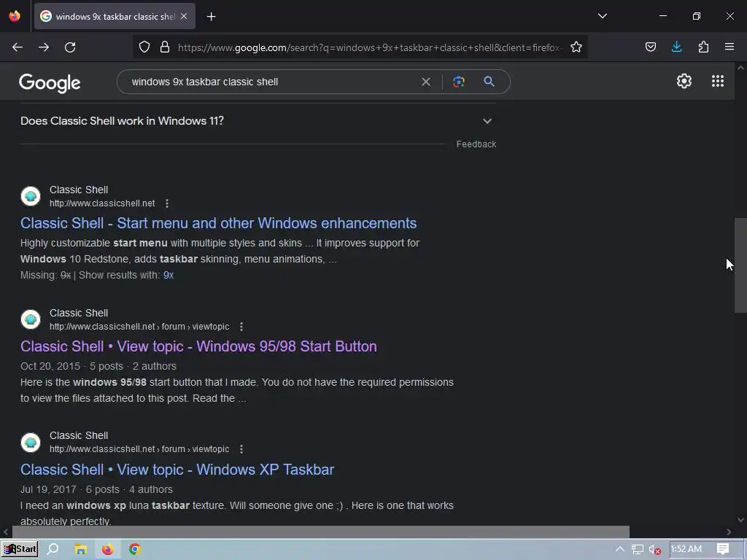This screenshot has width=747, height=560.
Task: Show hidden system tray icons chevron
Action: click(620, 550)
